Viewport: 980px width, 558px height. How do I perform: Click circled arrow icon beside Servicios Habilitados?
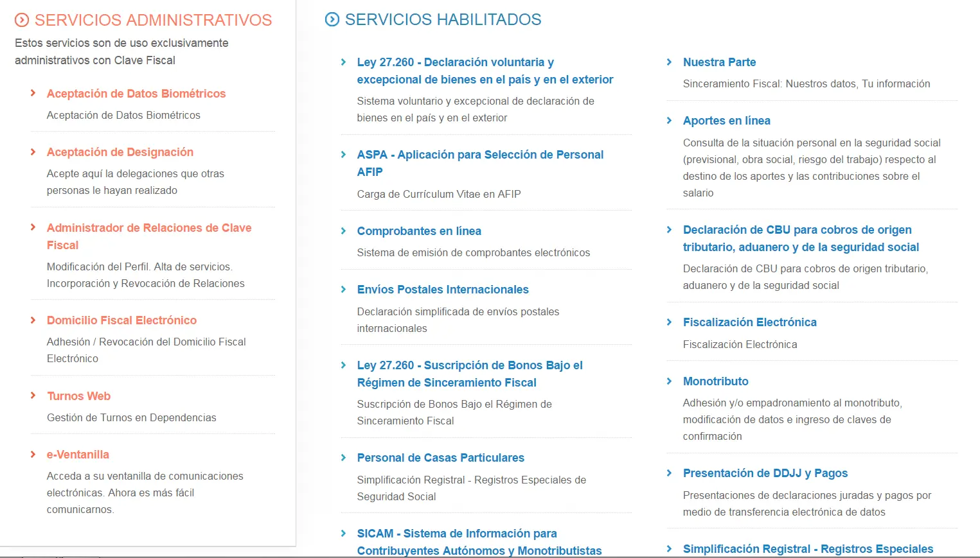click(332, 19)
